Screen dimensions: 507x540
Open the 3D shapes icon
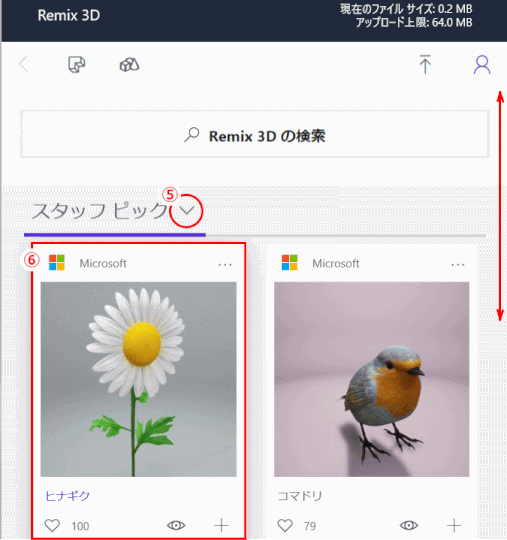[129, 65]
